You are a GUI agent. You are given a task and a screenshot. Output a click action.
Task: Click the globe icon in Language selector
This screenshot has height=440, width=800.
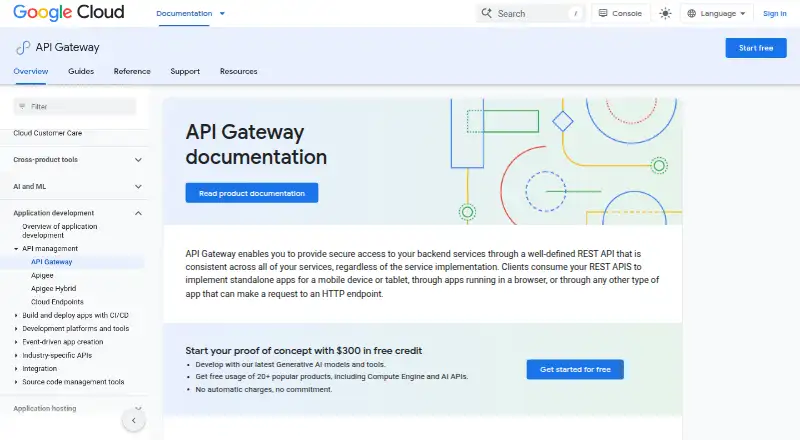tap(691, 13)
